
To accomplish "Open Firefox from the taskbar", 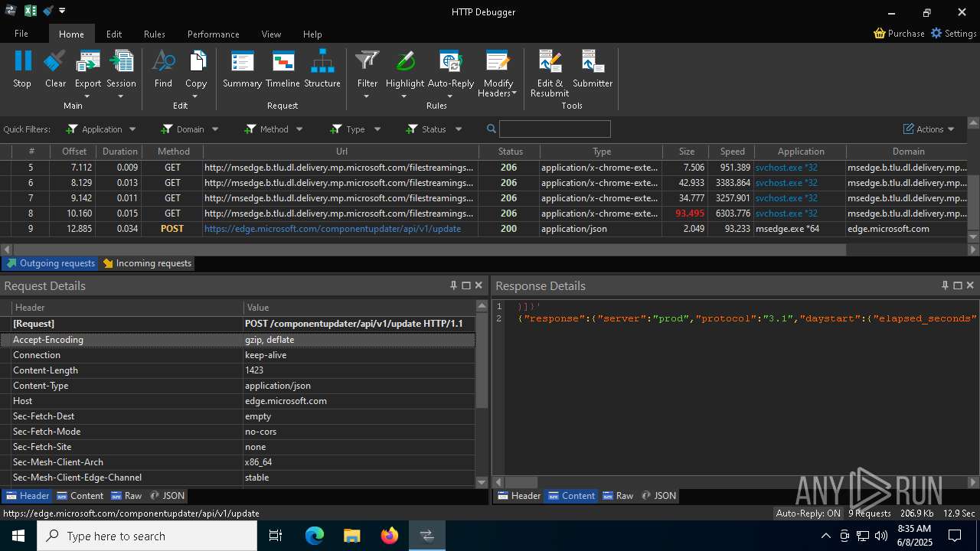I will (x=390, y=536).
